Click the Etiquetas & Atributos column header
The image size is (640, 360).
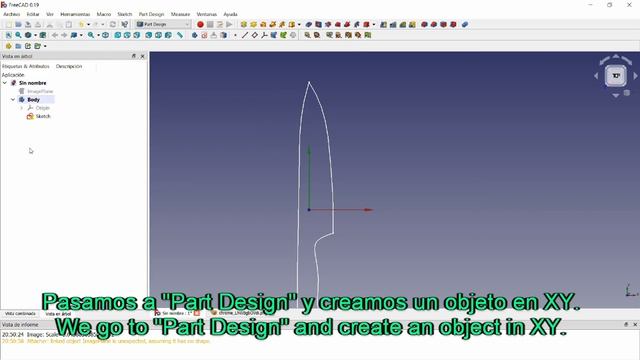(26, 66)
